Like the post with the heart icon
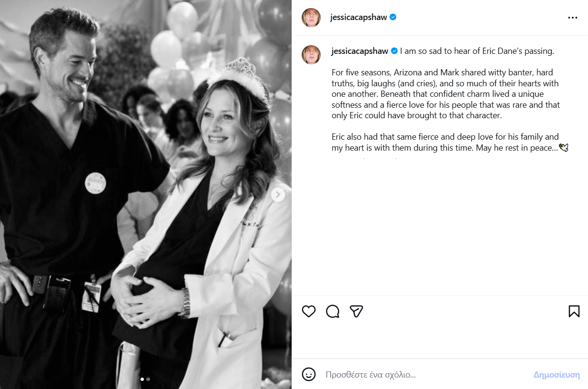This screenshot has width=588, height=389. tap(309, 311)
